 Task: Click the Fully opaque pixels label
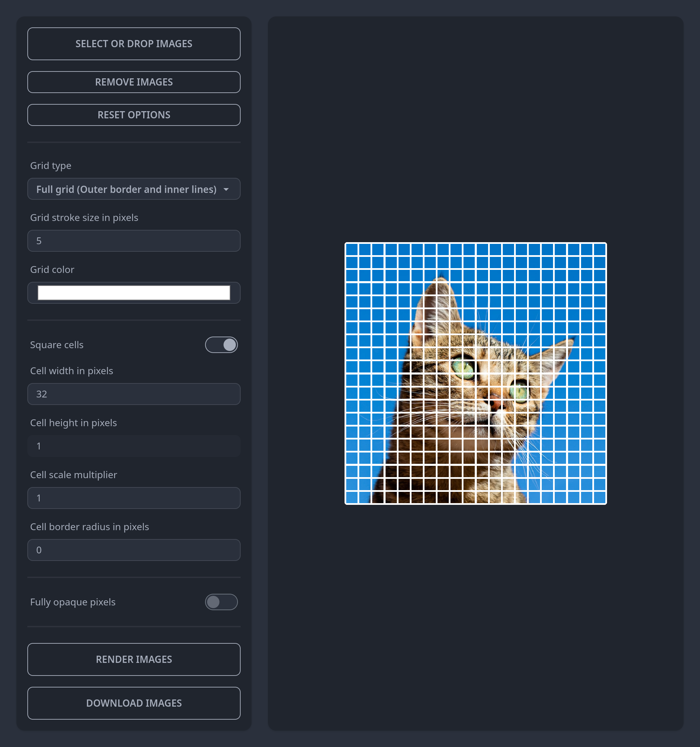pyautogui.click(x=73, y=602)
